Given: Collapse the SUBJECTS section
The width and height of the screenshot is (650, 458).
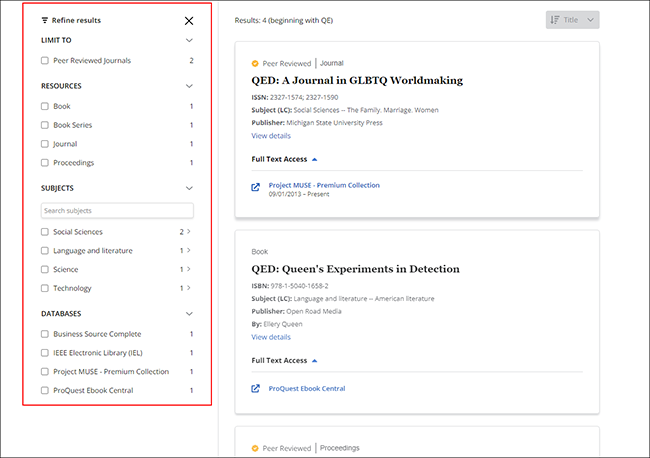Looking at the screenshot, I should pos(189,188).
